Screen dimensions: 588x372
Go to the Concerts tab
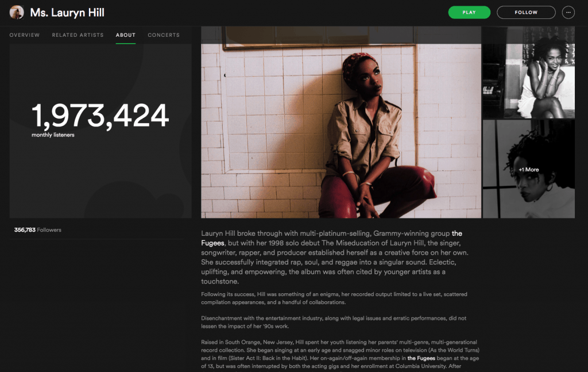[164, 35]
